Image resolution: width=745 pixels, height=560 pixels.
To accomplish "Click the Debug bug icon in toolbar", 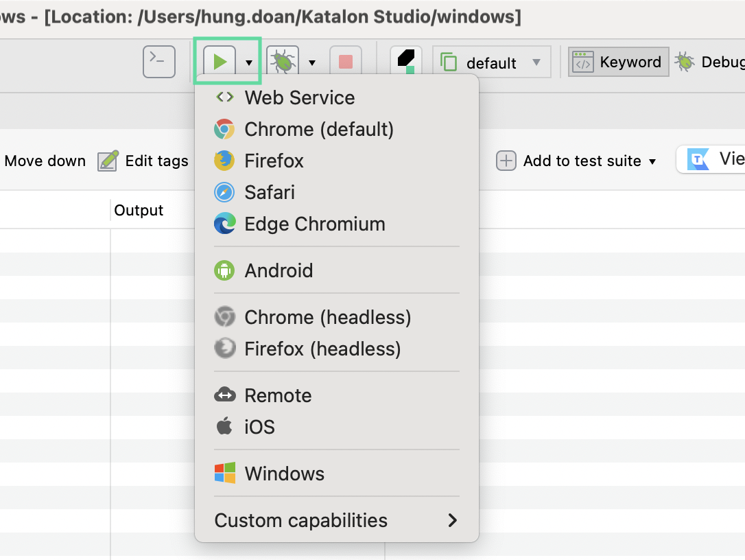I will click(283, 62).
